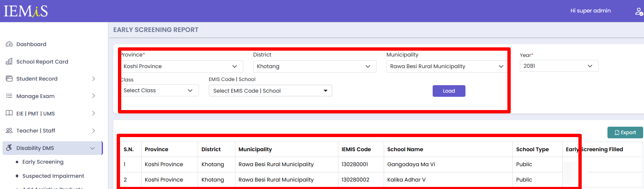Click the Teacher | Staff people icon
The width and height of the screenshot is (644, 189).
(9, 131)
